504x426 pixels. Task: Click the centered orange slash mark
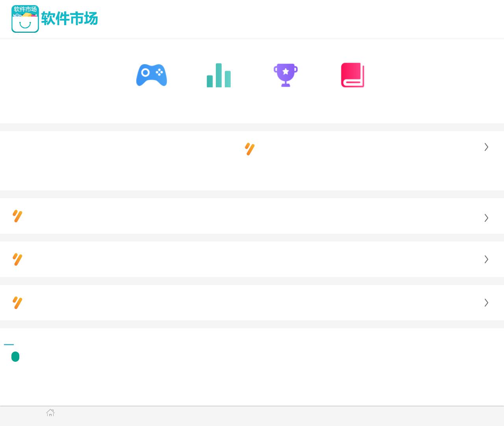click(x=250, y=149)
